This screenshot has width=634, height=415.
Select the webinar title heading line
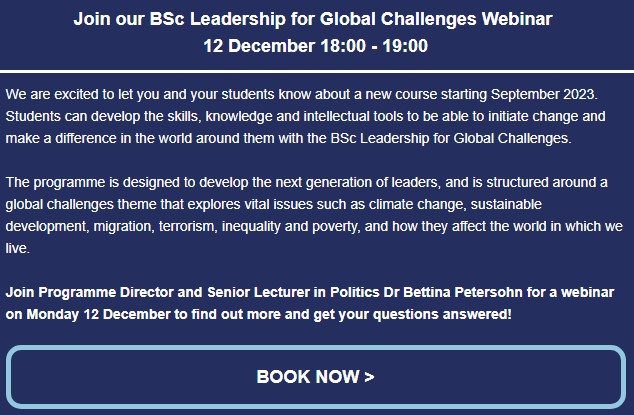click(x=313, y=19)
